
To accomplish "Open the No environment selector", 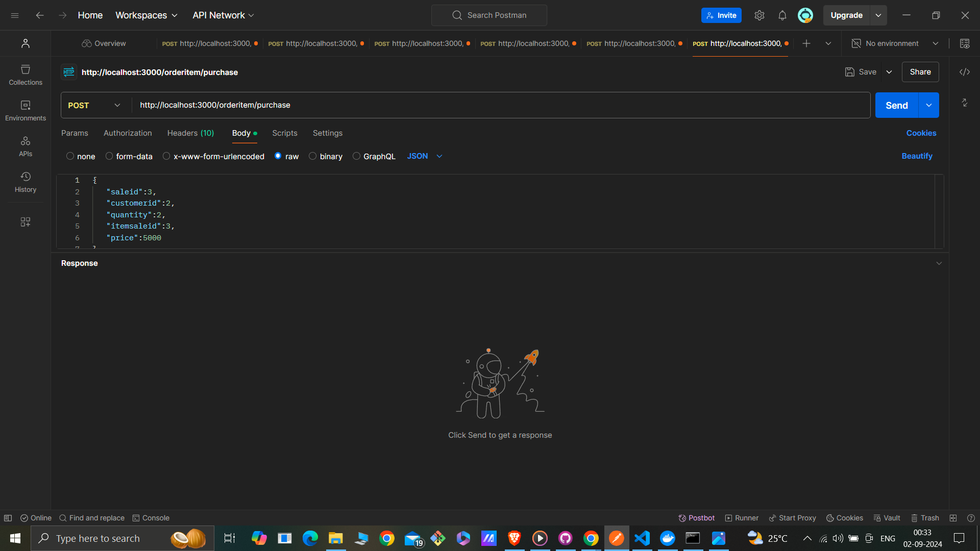I will click(x=895, y=43).
